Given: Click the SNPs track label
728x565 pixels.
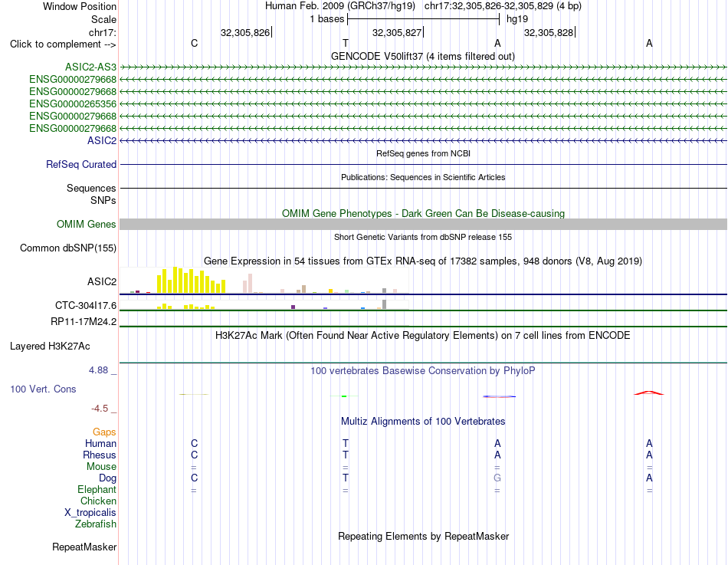Looking at the screenshot, I should pyautogui.click(x=103, y=200).
